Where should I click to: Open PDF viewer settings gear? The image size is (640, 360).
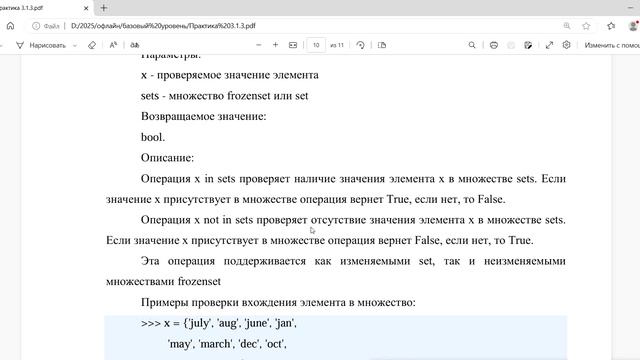pos(567,45)
